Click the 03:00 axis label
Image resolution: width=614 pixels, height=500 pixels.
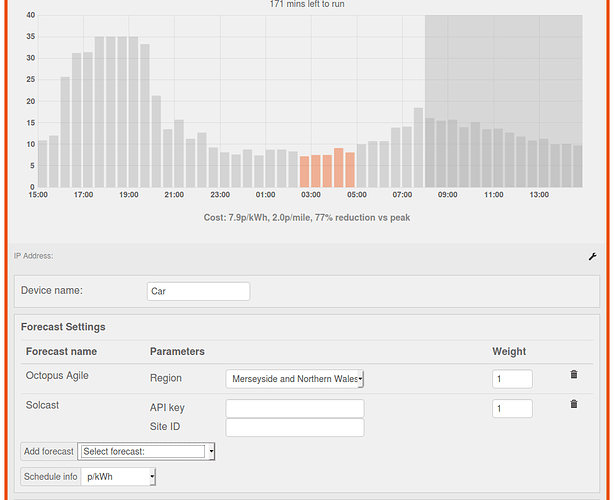311,195
